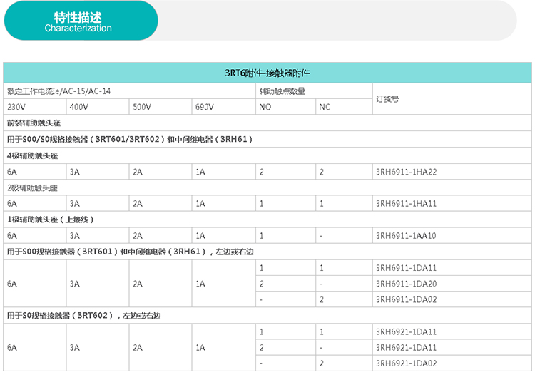The width and height of the screenshot is (535, 392).
Task: Click order number 3RH6911-1DA02
Action: 407,299
